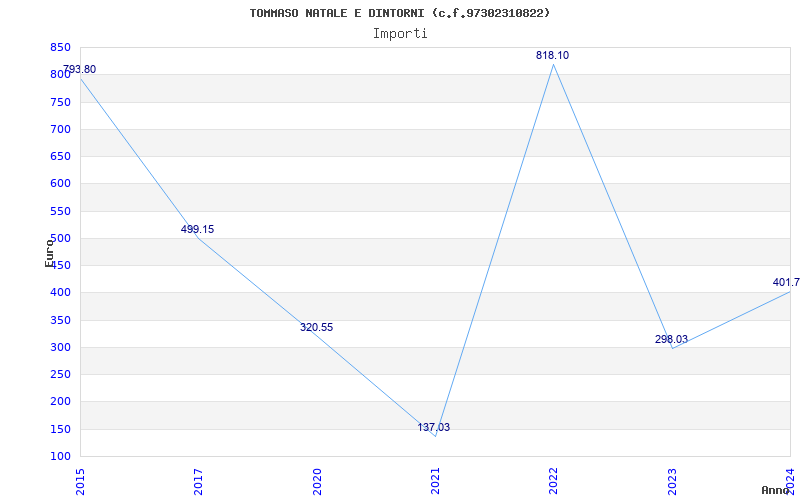Click the 550 y-axis tick label
Image resolution: width=800 pixels, height=500 pixels.
pyautogui.click(x=60, y=211)
